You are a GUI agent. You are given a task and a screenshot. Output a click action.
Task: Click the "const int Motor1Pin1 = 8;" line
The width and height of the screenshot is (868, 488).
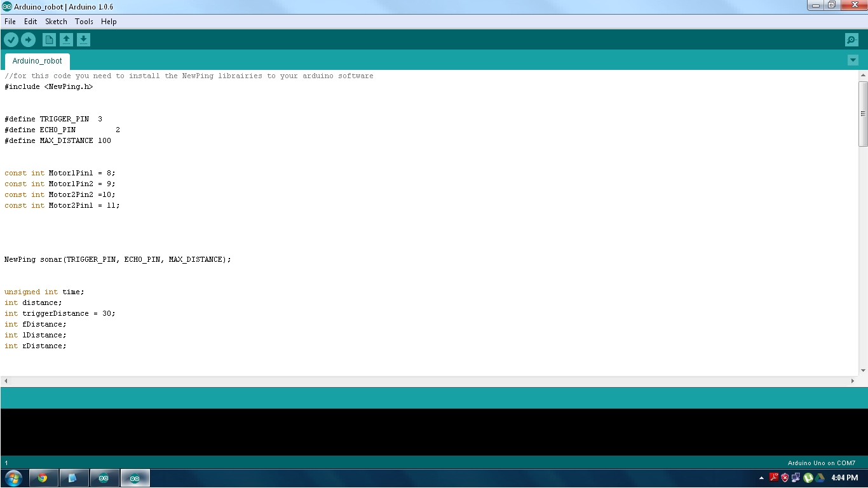[60, 173]
